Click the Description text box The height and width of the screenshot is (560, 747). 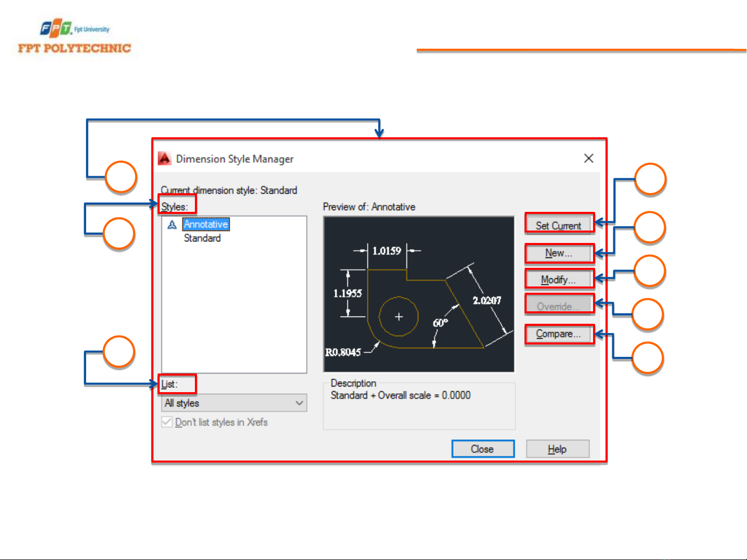419,409
